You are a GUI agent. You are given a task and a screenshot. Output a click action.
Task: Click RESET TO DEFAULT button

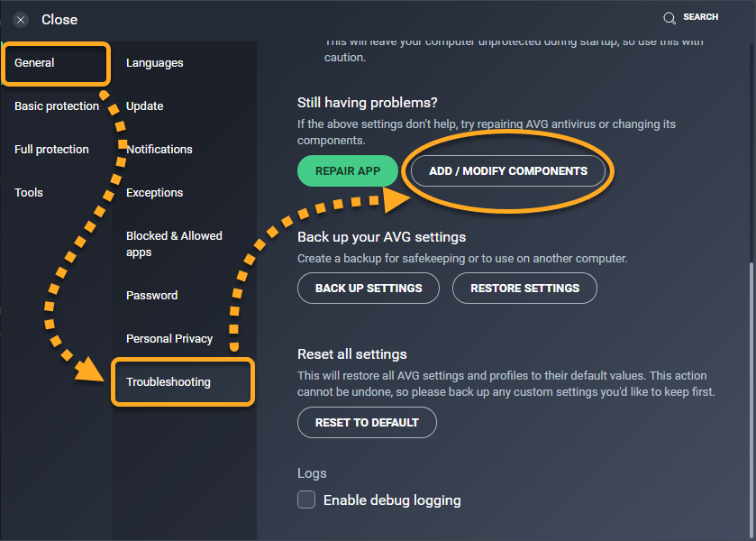click(367, 422)
